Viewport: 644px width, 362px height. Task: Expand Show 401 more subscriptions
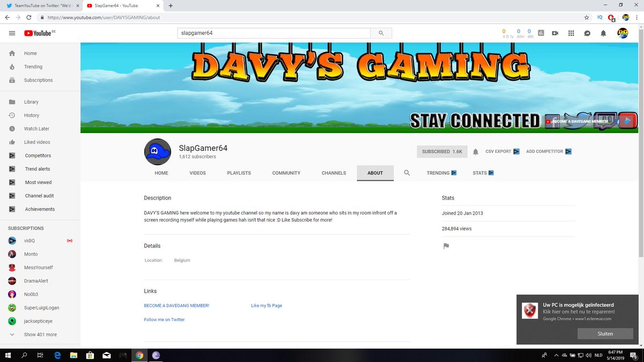[40, 335]
